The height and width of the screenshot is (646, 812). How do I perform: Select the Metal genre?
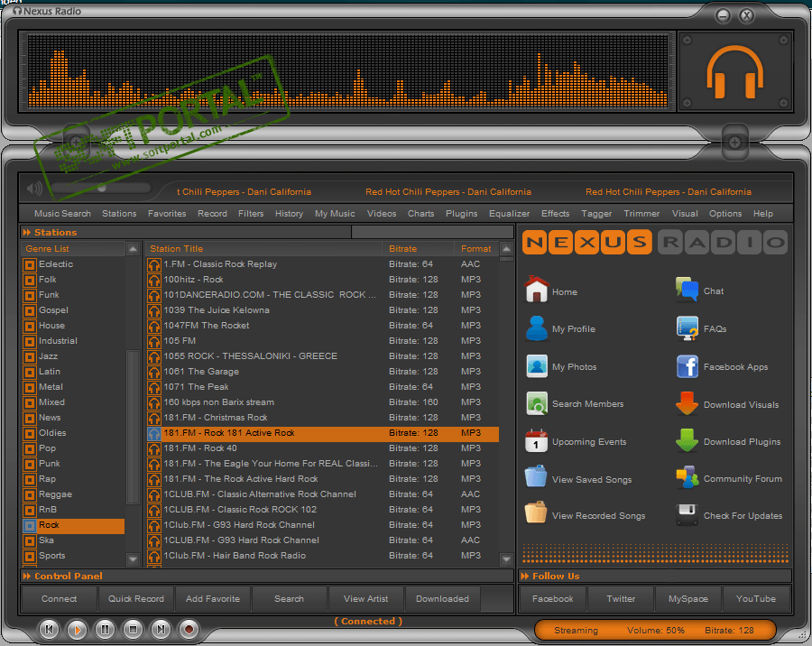click(51, 387)
